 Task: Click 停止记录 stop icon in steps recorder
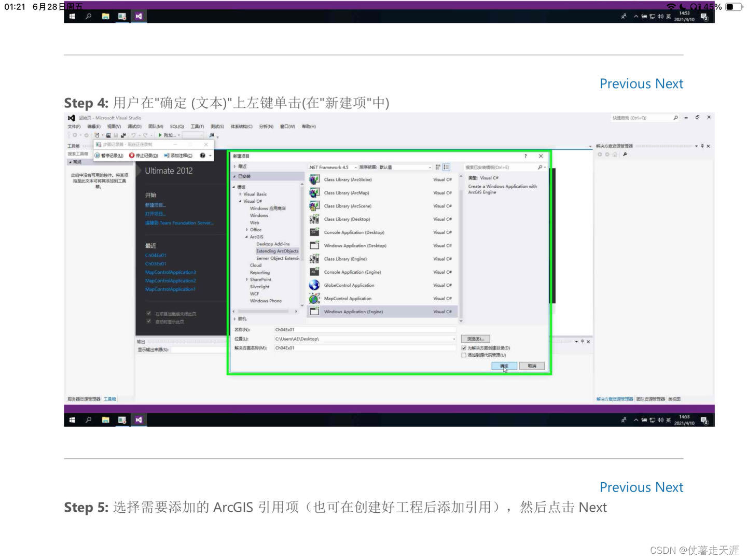tap(132, 156)
